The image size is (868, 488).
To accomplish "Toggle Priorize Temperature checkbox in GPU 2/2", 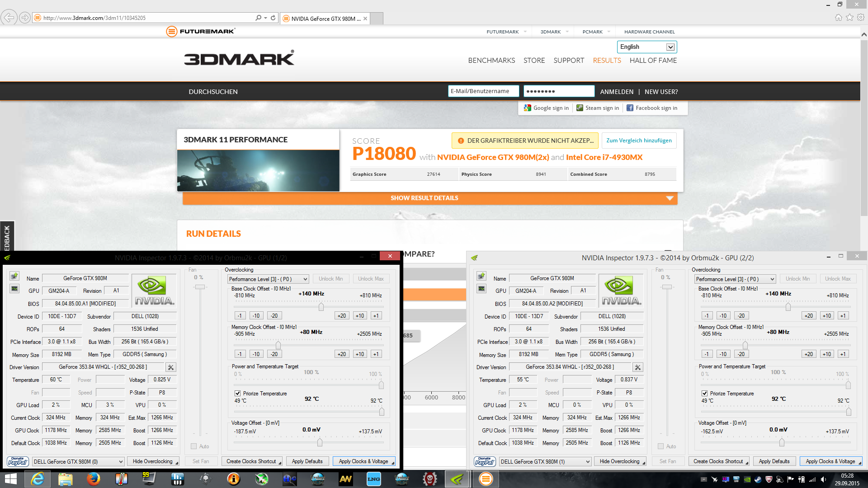I will [704, 394].
